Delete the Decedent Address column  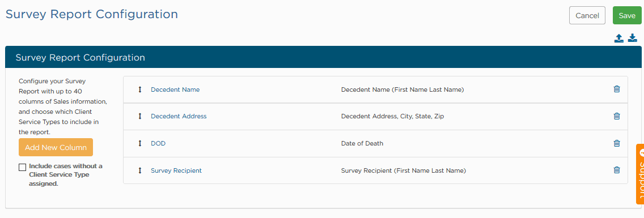(x=616, y=116)
